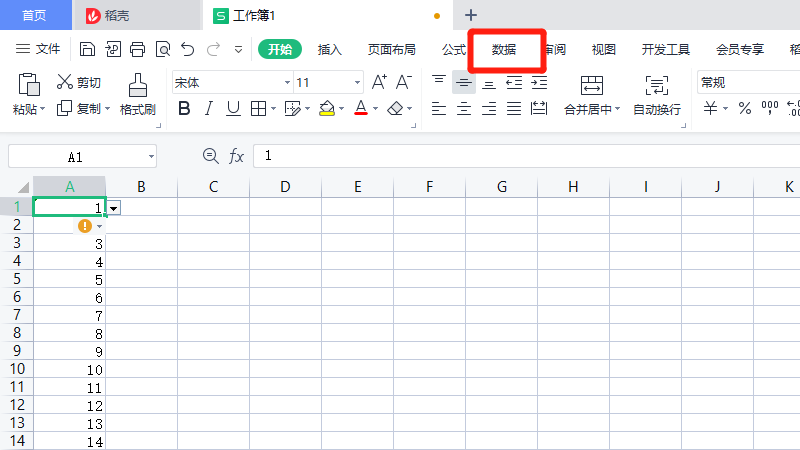Switch to the 插入 (Insert) tab
This screenshot has width=800, height=450.
329,49
